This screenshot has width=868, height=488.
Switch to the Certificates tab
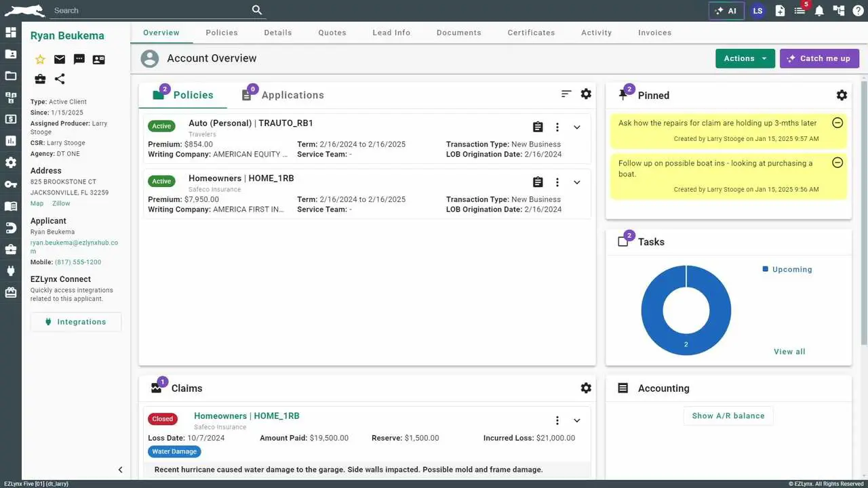click(531, 33)
